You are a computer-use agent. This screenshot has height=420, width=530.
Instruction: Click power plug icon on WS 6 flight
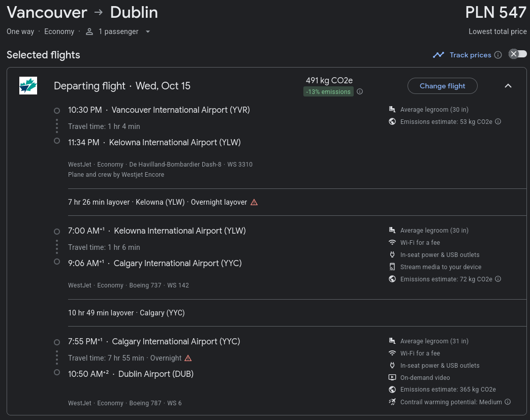392,365
